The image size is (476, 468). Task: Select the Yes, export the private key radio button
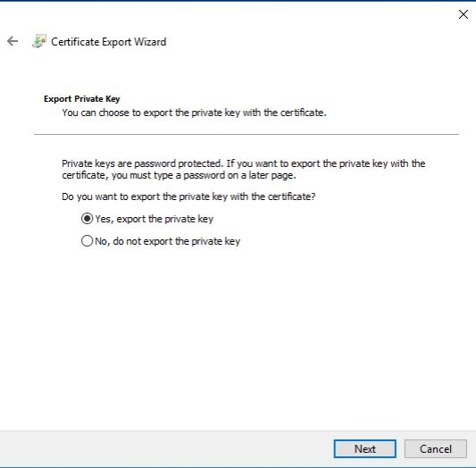pyautogui.click(x=87, y=219)
